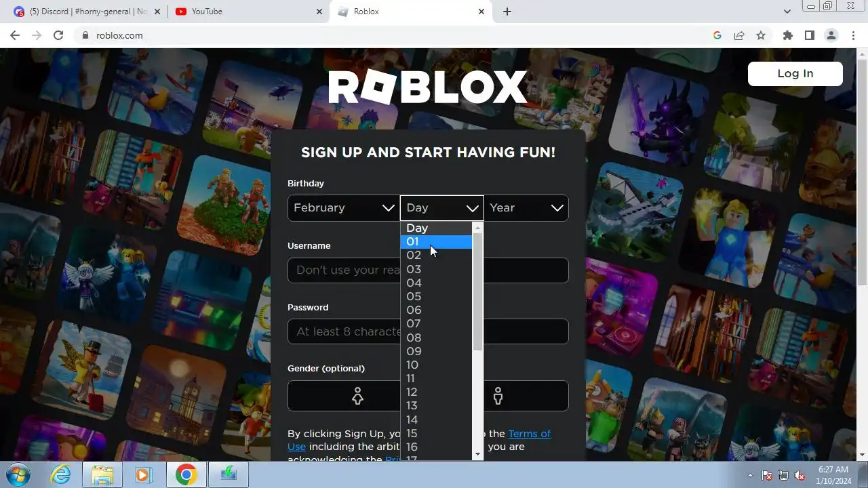
Task: Select day 15 in list
Action: point(436,433)
